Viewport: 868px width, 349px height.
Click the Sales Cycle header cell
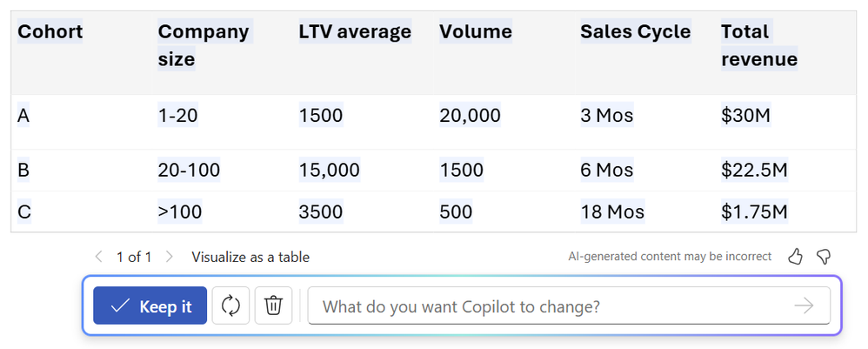636,32
